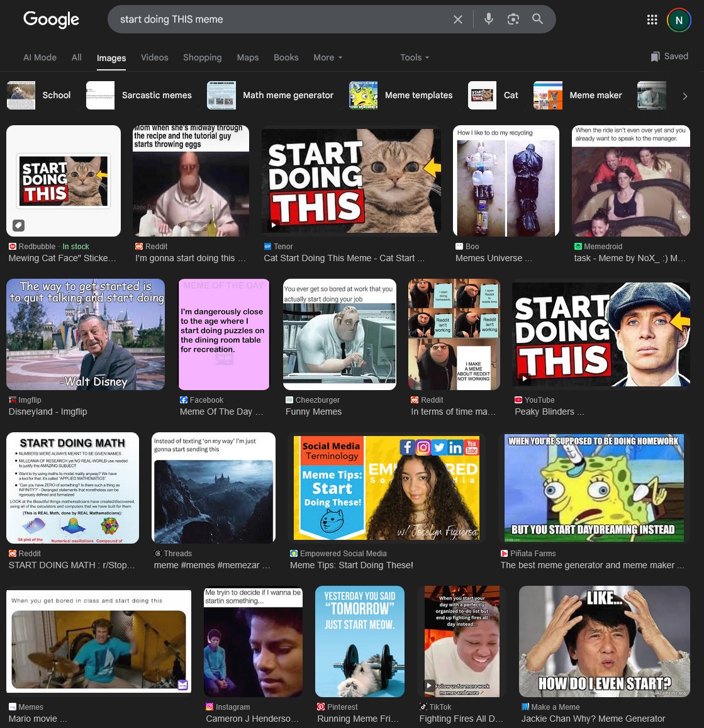
Task: Click the Imgflip favicon by Disneyland
Action: [13, 400]
